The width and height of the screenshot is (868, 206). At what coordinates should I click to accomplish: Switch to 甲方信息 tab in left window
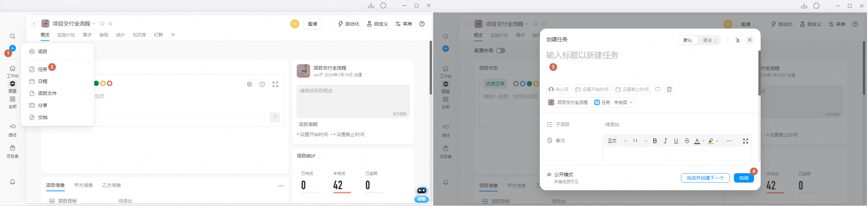[83, 186]
